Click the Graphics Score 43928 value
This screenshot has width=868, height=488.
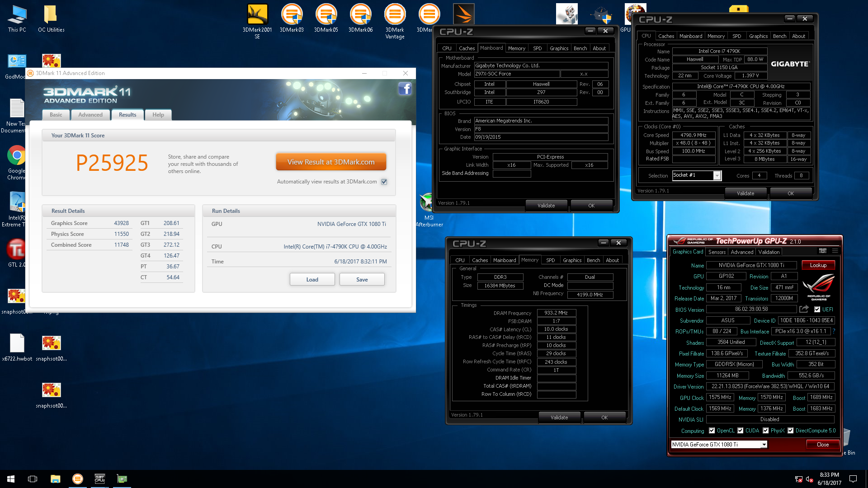[x=121, y=223]
